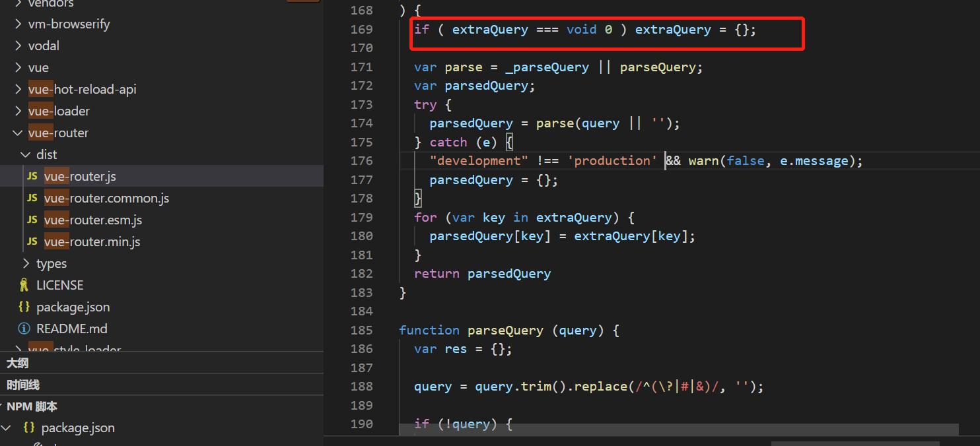Click the LICENSE key icon
The image size is (980, 446).
click(24, 285)
